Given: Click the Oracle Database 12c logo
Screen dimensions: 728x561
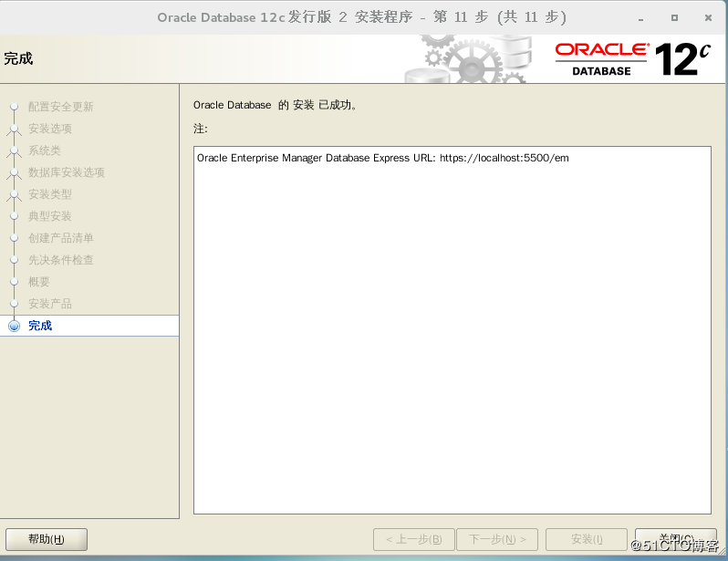Looking at the screenshot, I should pyautogui.click(x=633, y=59).
